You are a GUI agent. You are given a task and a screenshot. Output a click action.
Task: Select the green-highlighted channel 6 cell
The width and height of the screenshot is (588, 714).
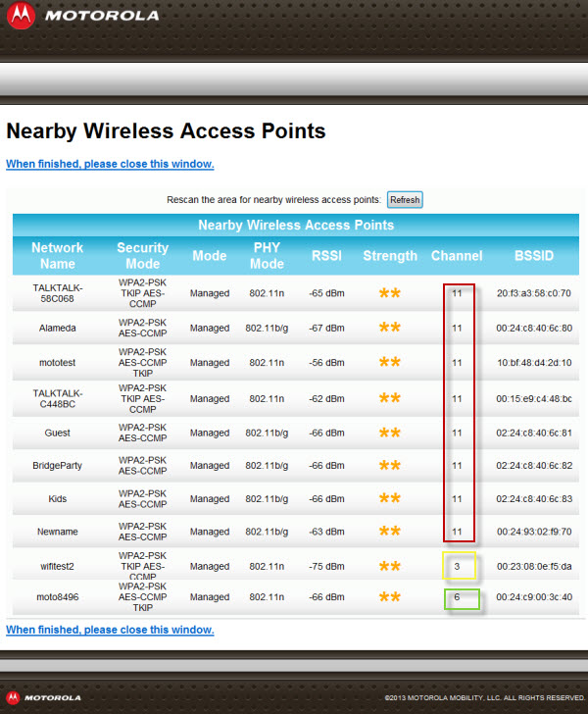tap(457, 597)
